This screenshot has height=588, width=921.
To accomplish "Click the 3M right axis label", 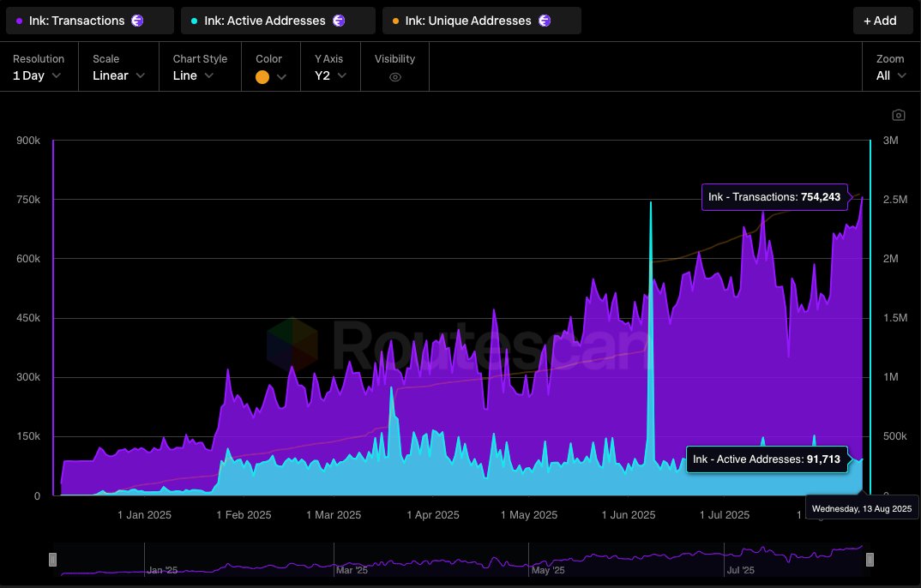I will click(x=890, y=141).
